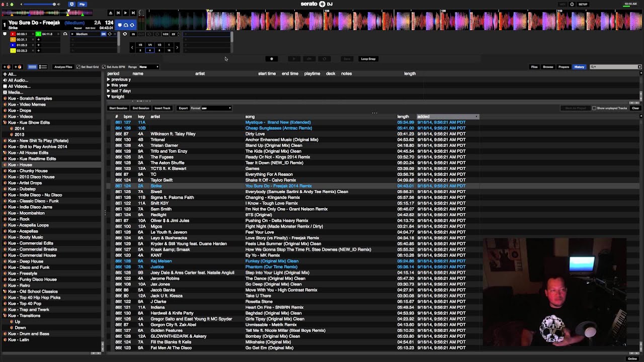Sort by the bpm column header
The width and height of the screenshot is (644, 362).
[x=128, y=117]
